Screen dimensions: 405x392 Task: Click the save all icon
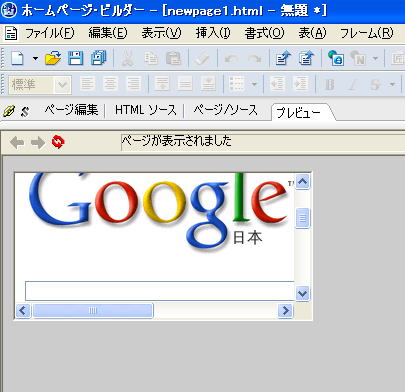pyautogui.click(x=99, y=58)
